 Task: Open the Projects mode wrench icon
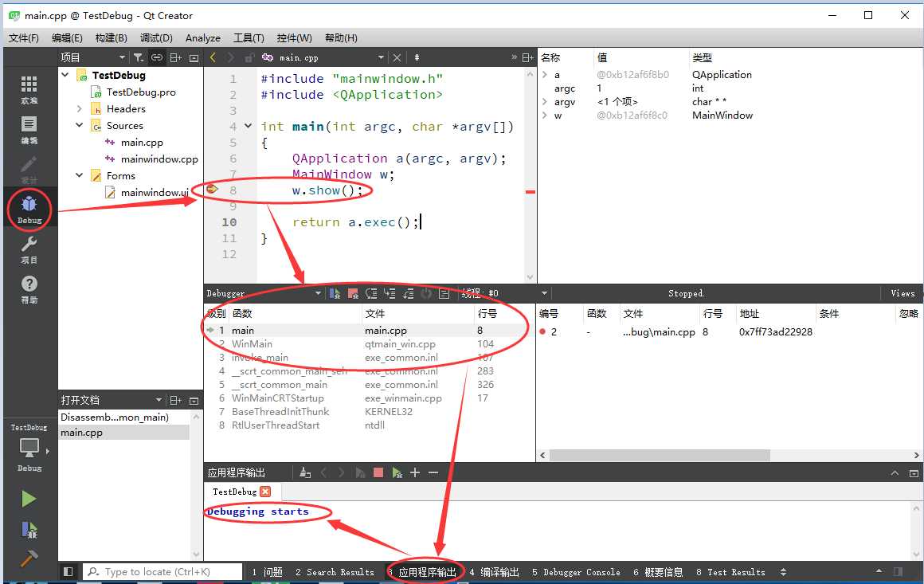click(29, 249)
